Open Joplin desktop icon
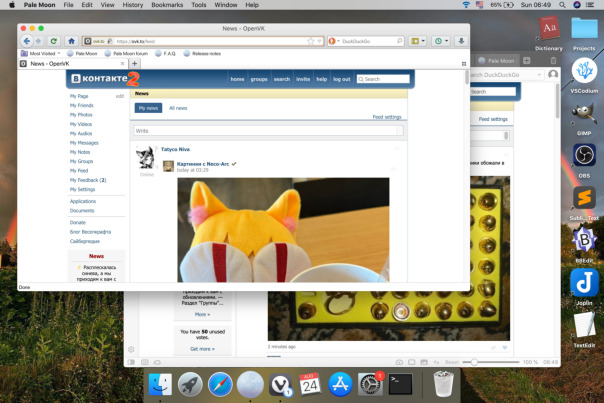This screenshot has height=403, width=604. pos(584,283)
